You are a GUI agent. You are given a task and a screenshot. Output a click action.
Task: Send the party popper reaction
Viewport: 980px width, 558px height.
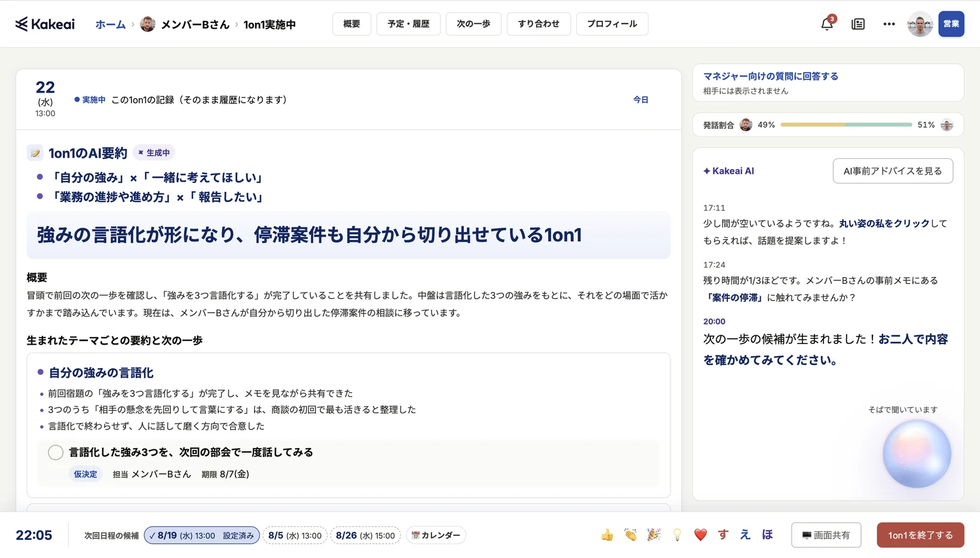tap(654, 535)
